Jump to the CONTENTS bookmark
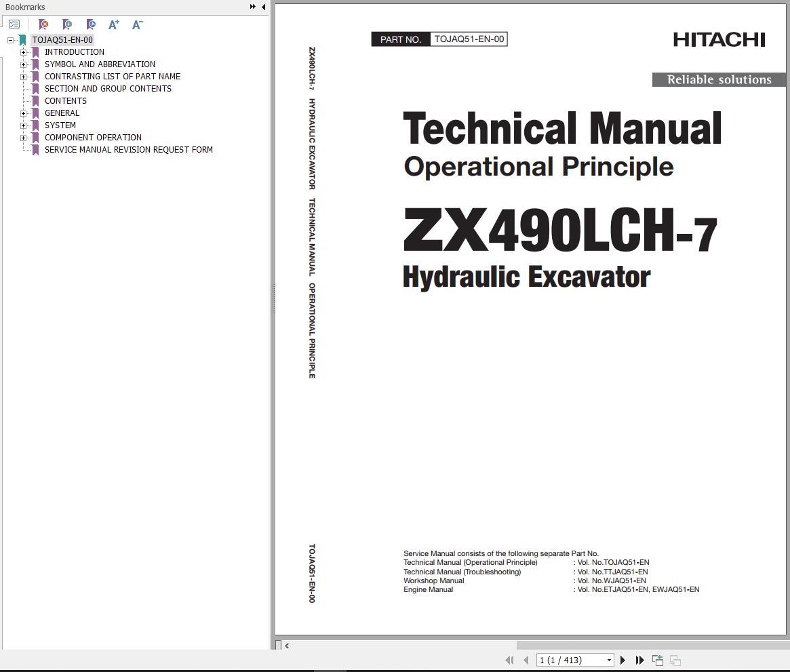Screen dimensions: 790x672 pos(66,101)
